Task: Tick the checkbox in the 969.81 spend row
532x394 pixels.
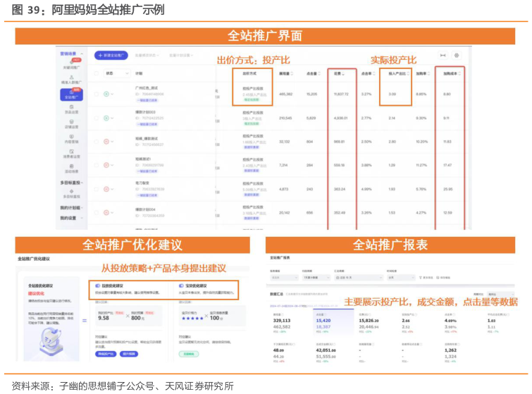Action: (97, 142)
